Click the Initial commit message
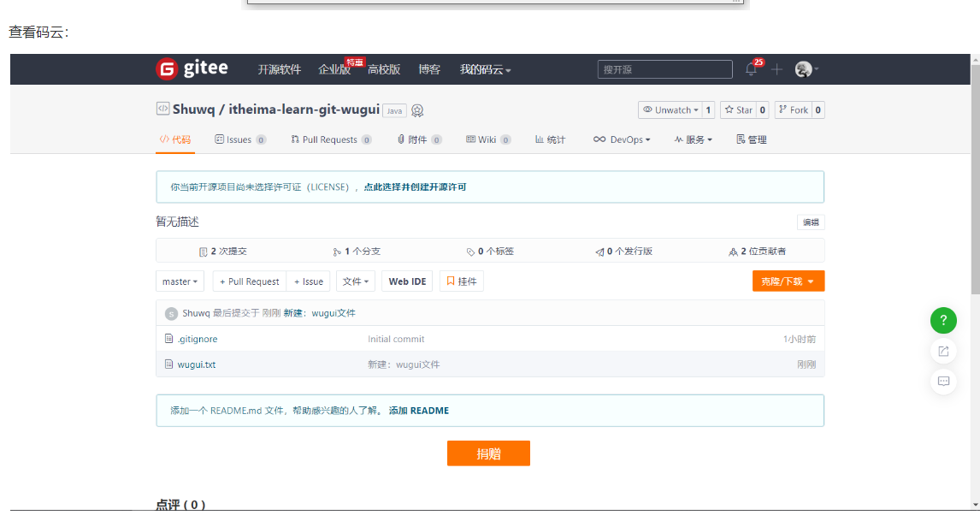Image resolution: width=980 pixels, height=527 pixels. point(396,339)
